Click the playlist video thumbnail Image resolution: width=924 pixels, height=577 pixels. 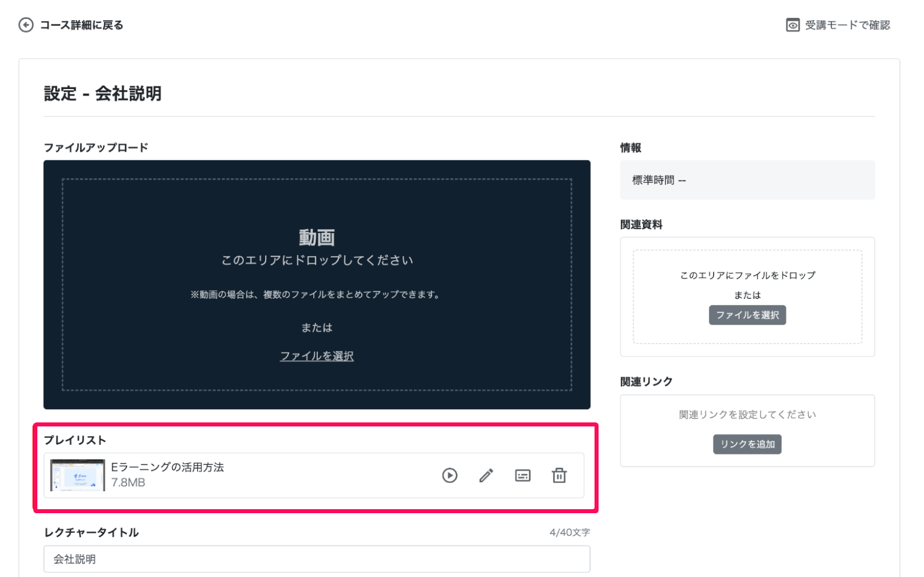78,475
